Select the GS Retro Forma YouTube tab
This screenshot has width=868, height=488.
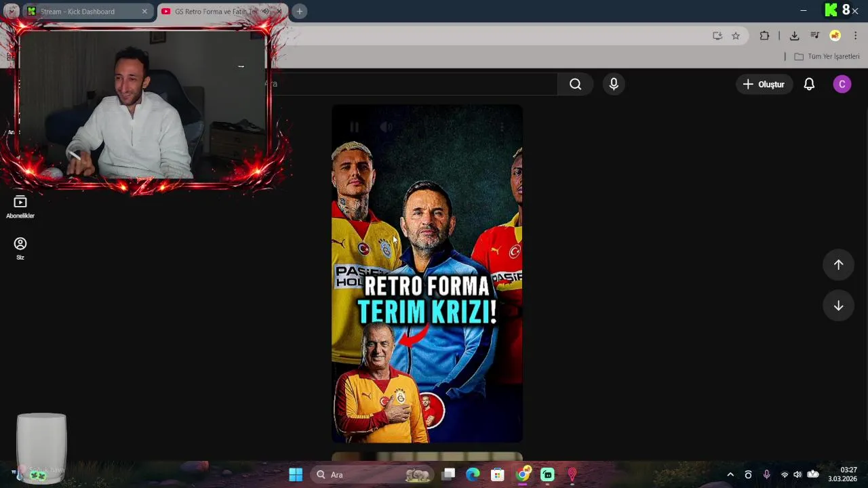[x=214, y=12]
